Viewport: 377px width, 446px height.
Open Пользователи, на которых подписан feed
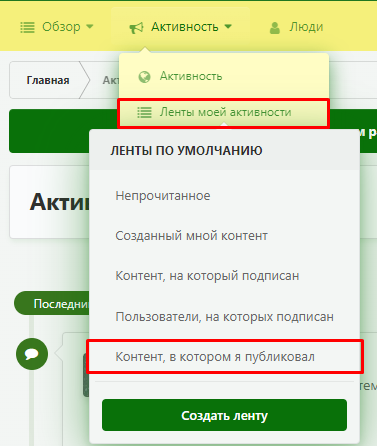coord(224,317)
